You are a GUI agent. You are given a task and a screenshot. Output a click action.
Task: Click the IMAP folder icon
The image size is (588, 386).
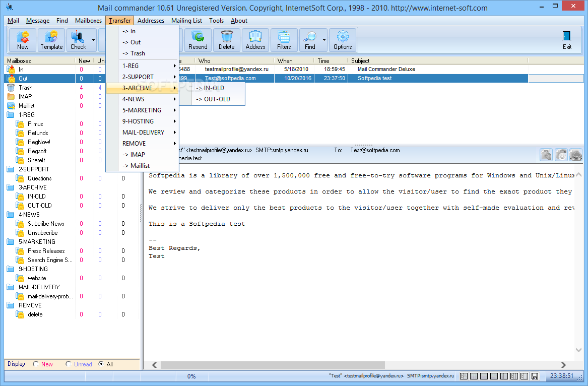click(11, 97)
